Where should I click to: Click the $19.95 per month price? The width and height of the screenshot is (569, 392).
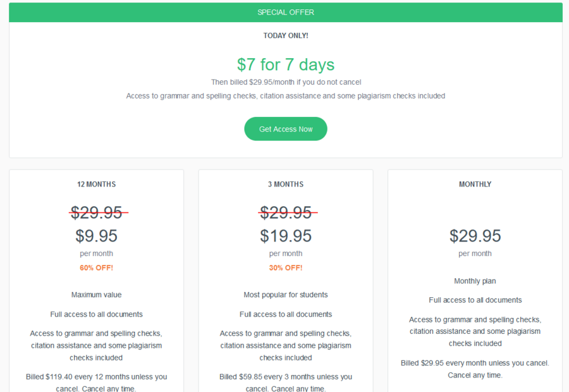coord(286,236)
